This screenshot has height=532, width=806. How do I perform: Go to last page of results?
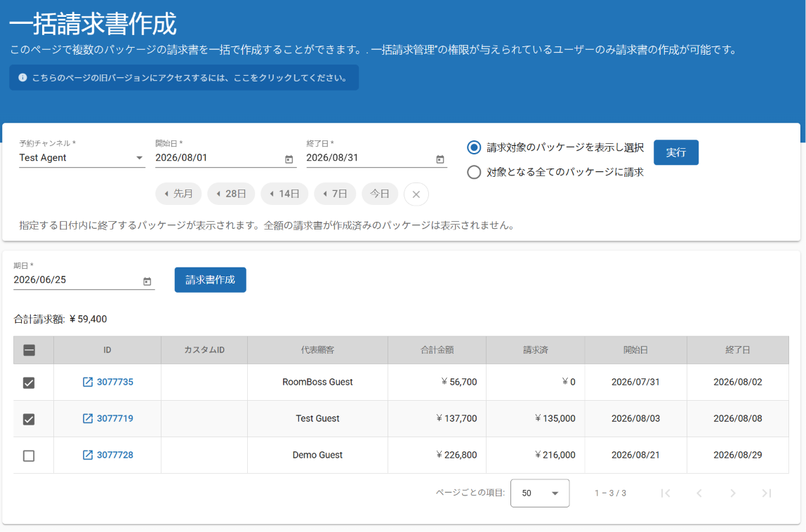coord(767,493)
